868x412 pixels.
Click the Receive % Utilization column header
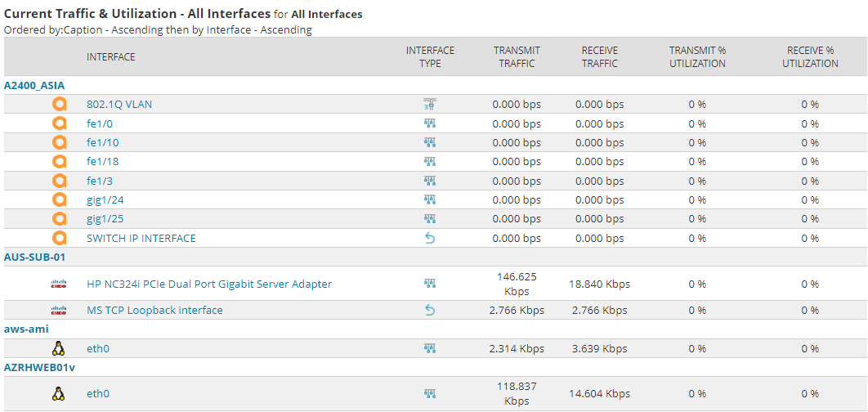tap(809, 56)
